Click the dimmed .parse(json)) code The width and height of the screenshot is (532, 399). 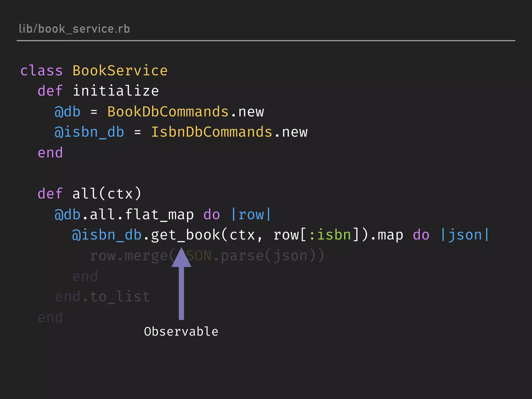pyautogui.click(x=269, y=256)
